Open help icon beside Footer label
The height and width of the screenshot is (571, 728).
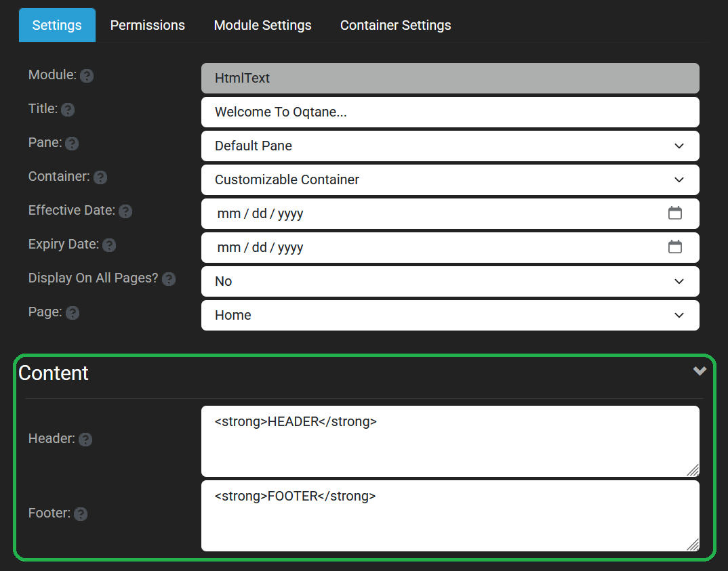[81, 514]
